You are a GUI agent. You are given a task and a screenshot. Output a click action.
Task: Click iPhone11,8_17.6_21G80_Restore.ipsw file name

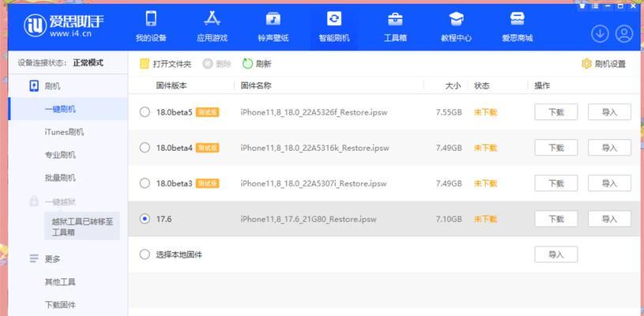pyautogui.click(x=308, y=219)
